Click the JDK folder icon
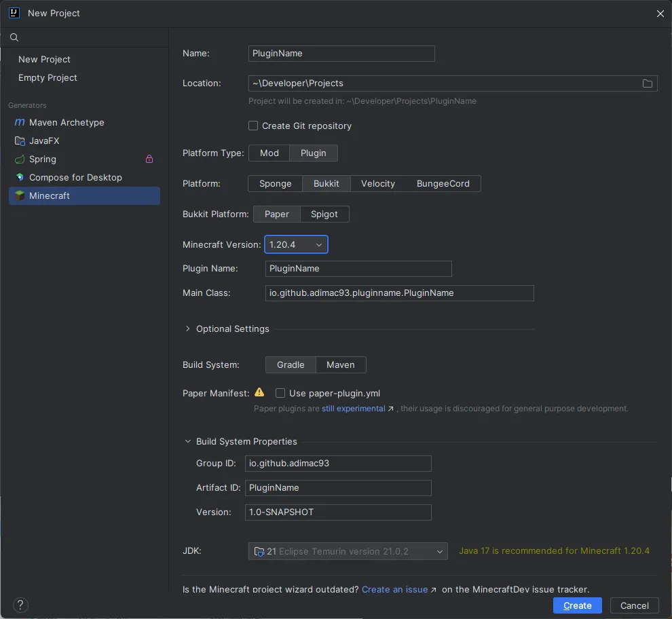This screenshot has height=619, width=672. (259, 551)
